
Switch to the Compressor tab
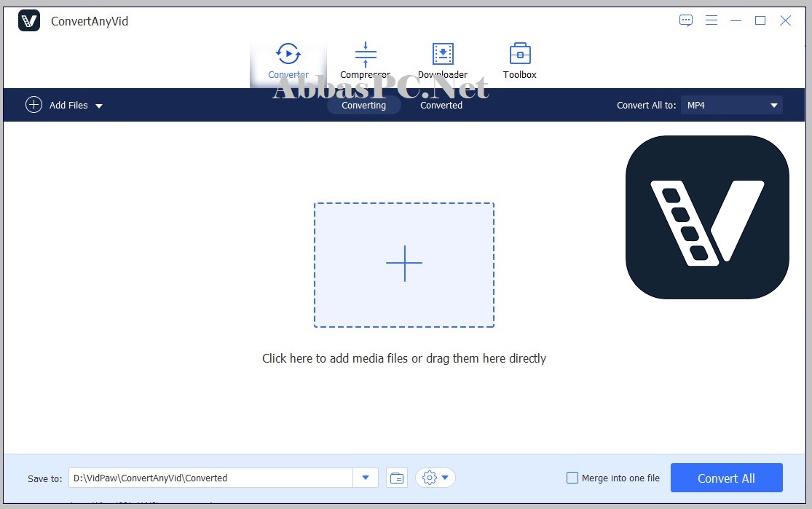tap(365, 61)
